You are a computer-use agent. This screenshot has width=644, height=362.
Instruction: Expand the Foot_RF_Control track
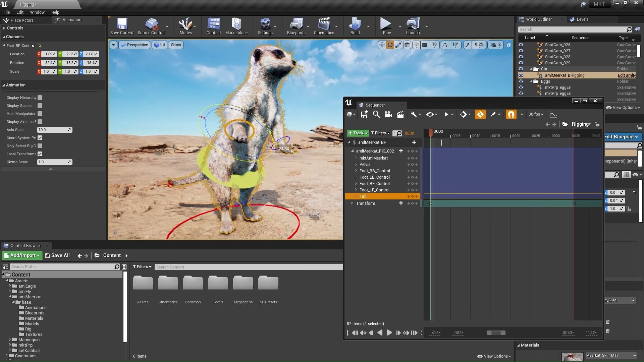click(x=356, y=183)
